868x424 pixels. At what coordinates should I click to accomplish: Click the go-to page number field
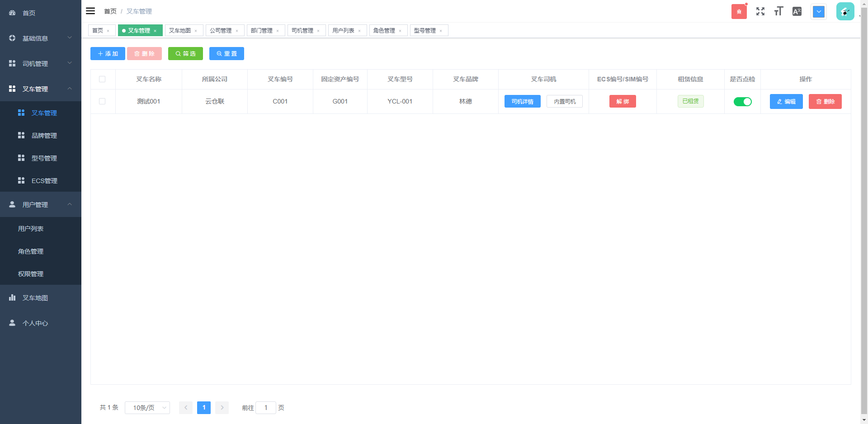point(266,408)
